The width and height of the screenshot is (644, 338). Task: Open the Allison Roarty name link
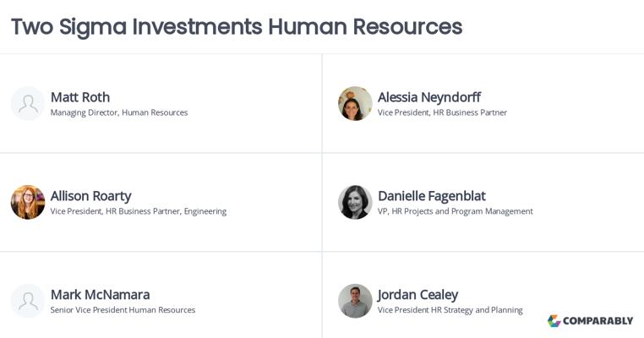[x=90, y=196]
